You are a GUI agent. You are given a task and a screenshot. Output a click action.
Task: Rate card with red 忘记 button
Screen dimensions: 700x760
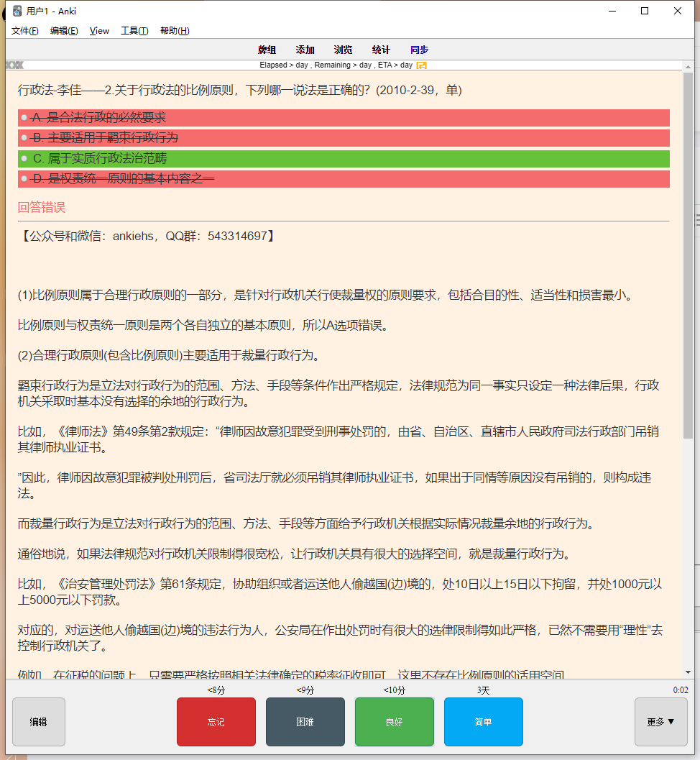pos(216,722)
